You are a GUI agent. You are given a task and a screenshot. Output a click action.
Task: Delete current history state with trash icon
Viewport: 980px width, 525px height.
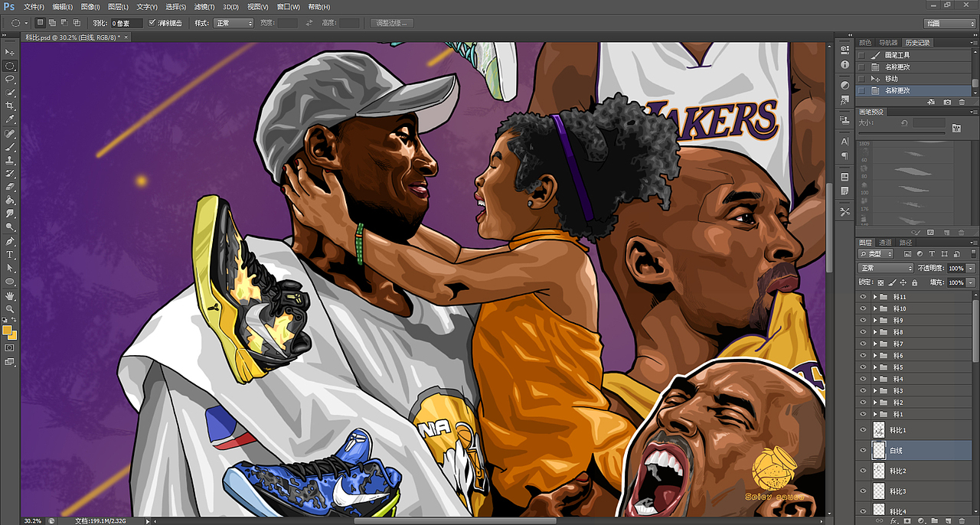[x=962, y=102]
